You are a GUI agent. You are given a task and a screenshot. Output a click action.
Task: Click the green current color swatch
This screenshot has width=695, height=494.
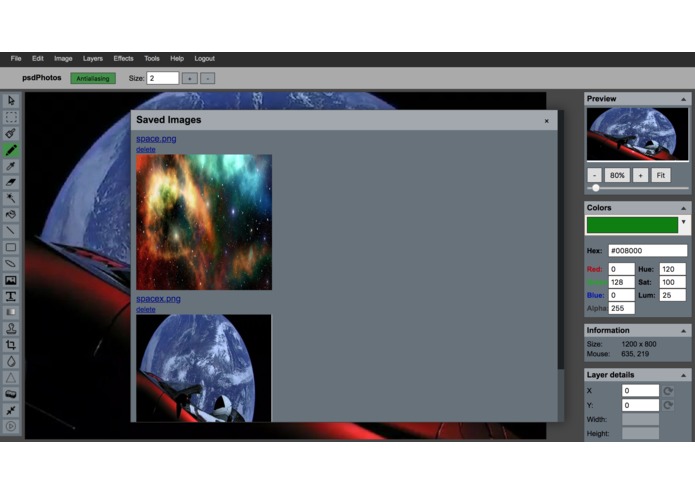point(633,225)
